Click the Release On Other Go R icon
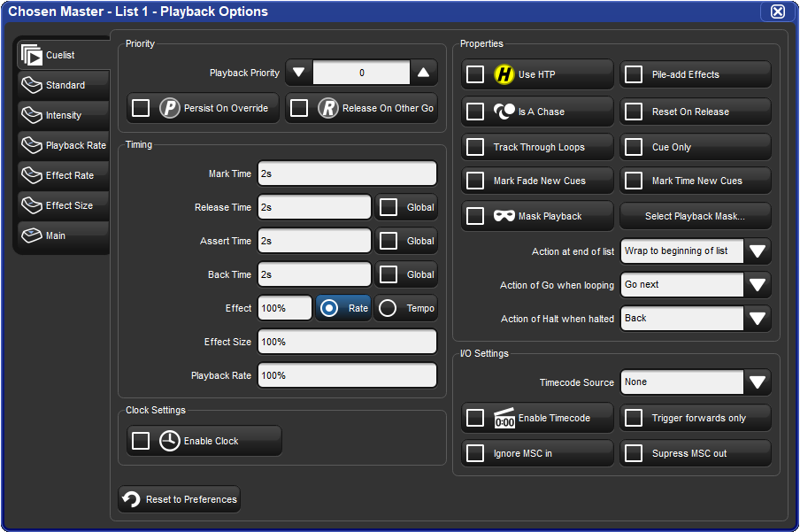The width and height of the screenshot is (800, 532). point(328,108)
